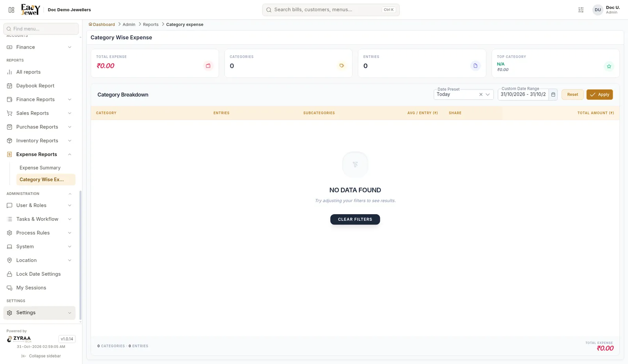Click the Settings gear icon in sidebar
This screenshot has width=628, height=364.
click(x=9, y=313)
